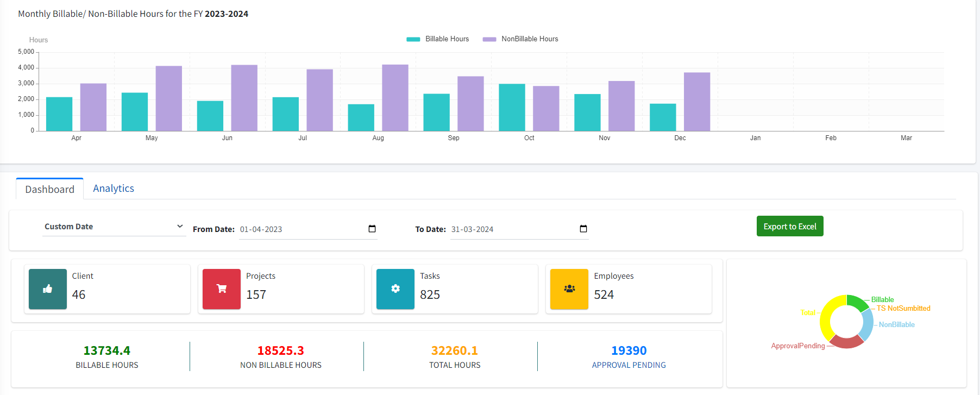Click the Client thumbs-up icon
Viewport: 980px width, 395px height.
tap(48, 289)
